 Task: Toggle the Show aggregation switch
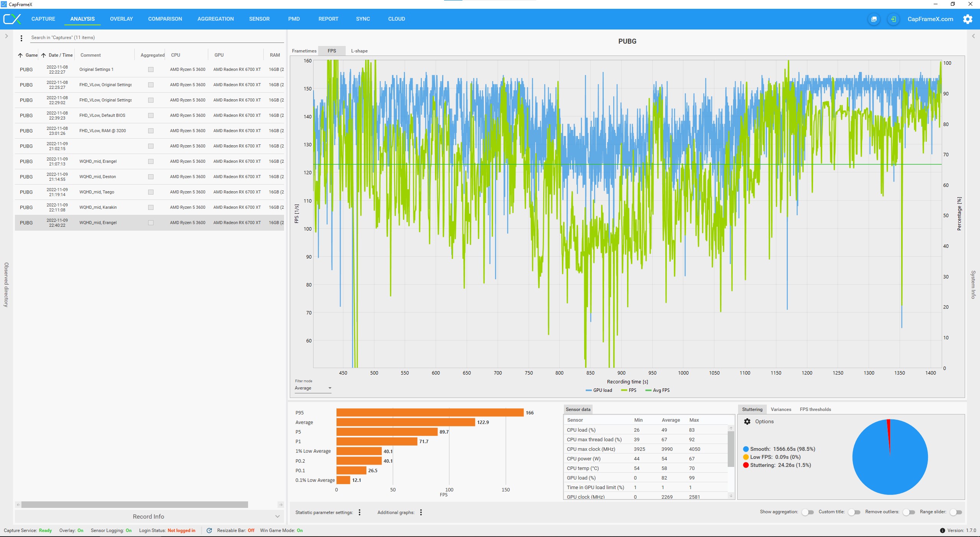807,512
